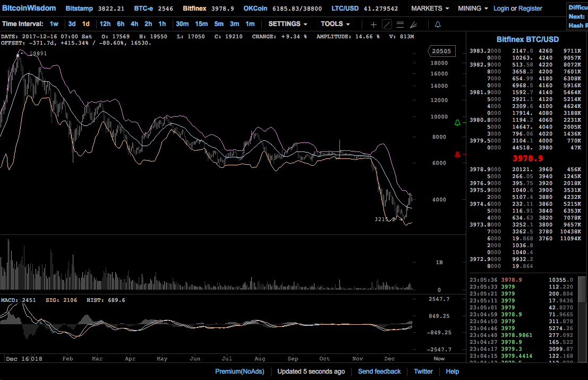Click the Updated 5 seconds ago status
The image size is (588, 380).
(x=311, y=371)
